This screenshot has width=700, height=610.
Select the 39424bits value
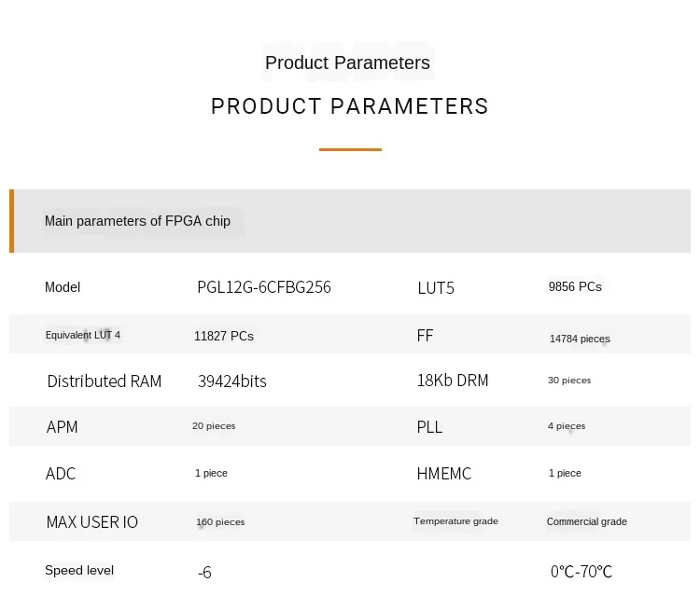tap(232, 381)
